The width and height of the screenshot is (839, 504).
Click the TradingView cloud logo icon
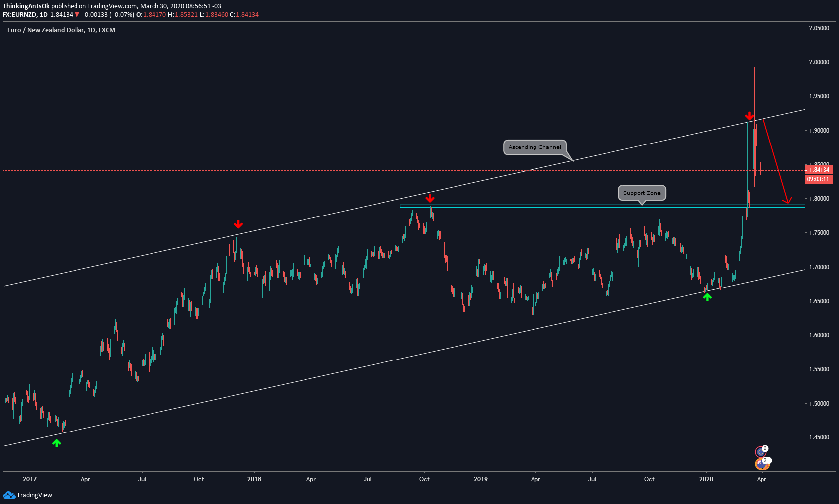pos(9,495)
